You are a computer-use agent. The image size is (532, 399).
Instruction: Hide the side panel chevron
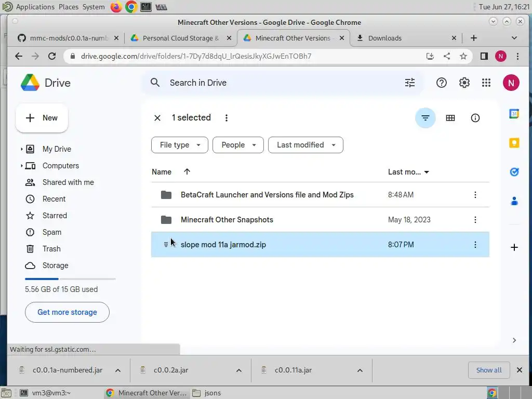tap(514, 340)
